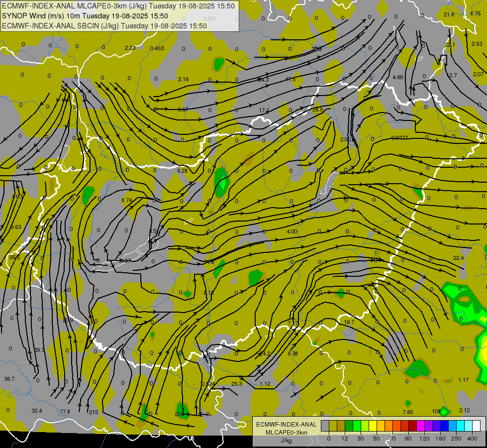Click the map value 1.12
This screenshot has width=487, height=448.
(x=265, y=384)
